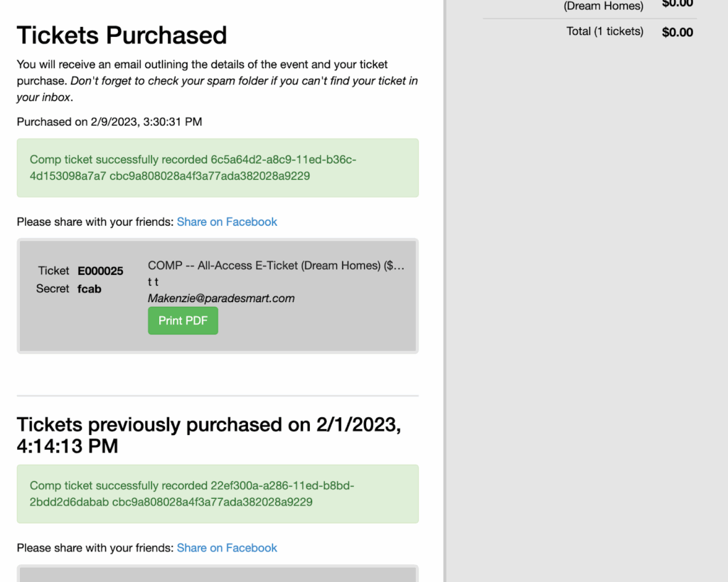
Task: Click the (Dream Homes) line item text
Action: pos(603,6)
